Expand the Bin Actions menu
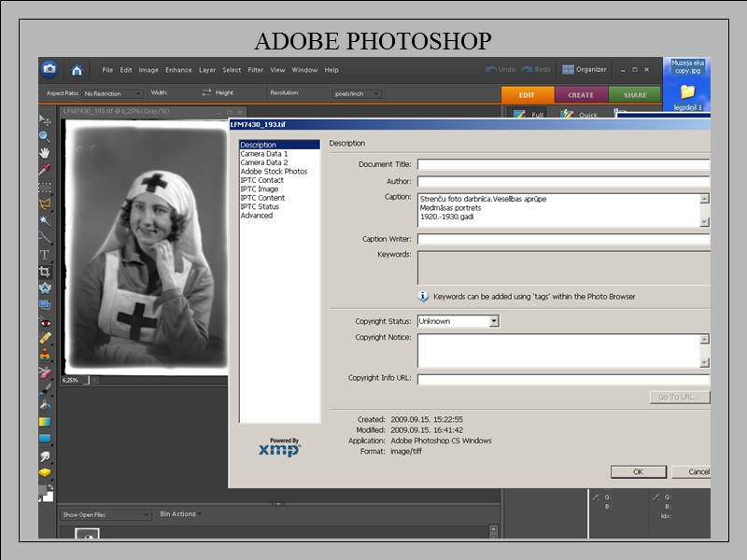Viewport: 747px width, 560px height. pyautogui.click(x=179, y=513)
